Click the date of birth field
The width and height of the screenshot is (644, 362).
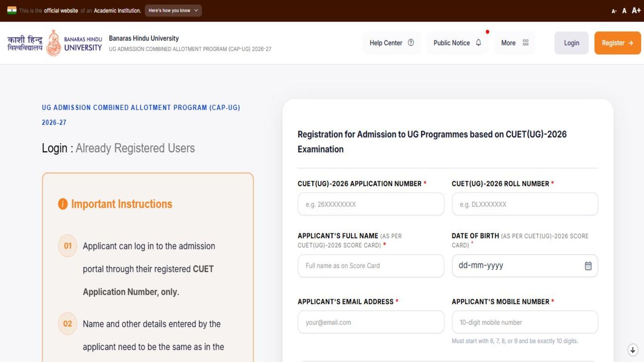(x=525, y=265)
